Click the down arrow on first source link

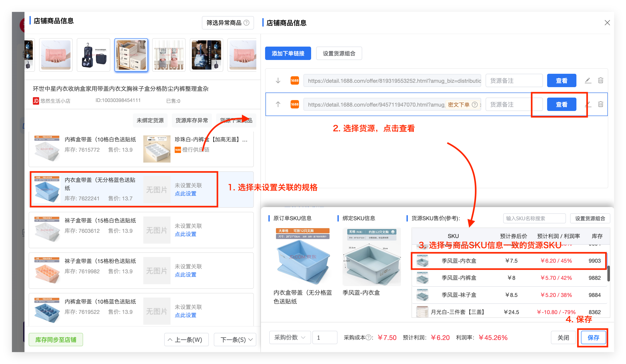pos(278,81)
